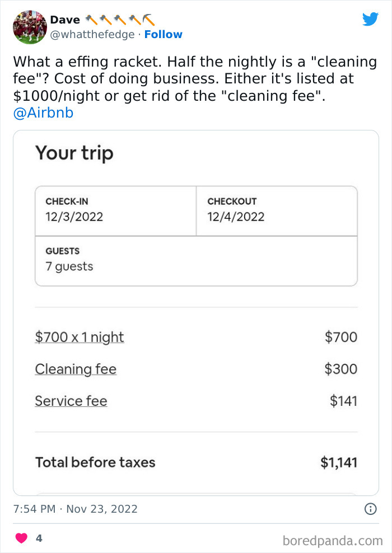The height and width of the screenshot is (553, 392).
Task: Click the Twitter bird logo
Action: [370, 19]
